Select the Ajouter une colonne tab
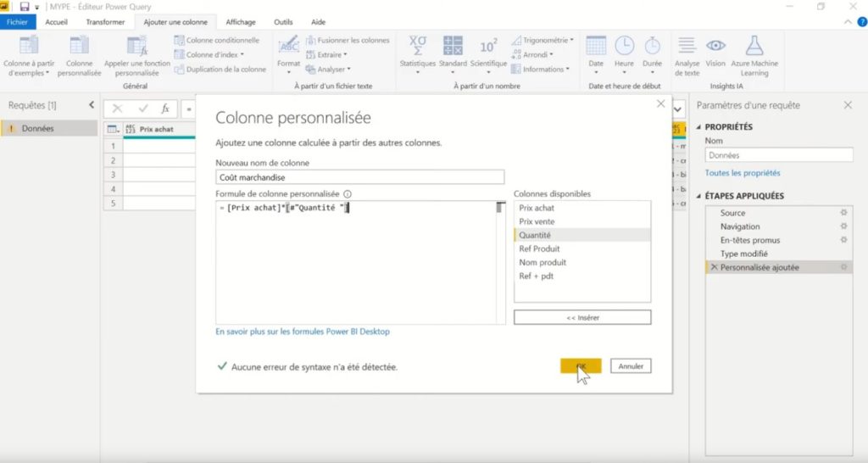The height and width of the screenshot is (463, 868). pyautogui.click(x=175, y=22)
